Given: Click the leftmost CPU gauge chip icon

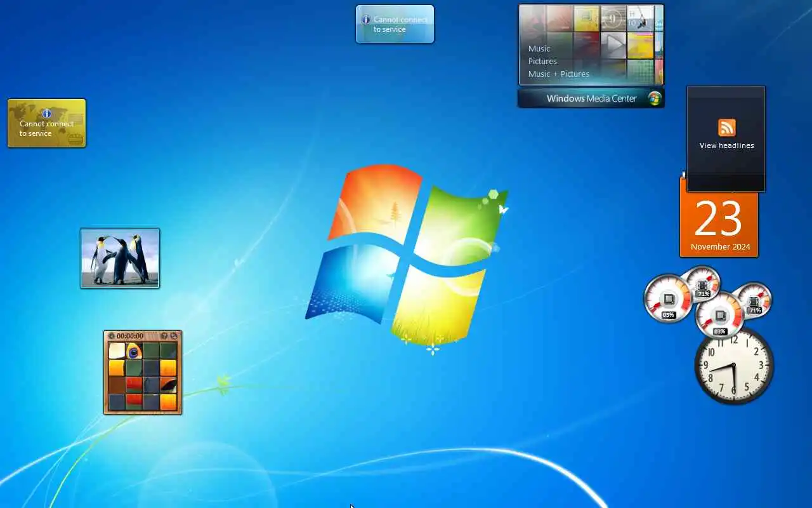Looking at the screenshot, I should [x=669, y=299].
